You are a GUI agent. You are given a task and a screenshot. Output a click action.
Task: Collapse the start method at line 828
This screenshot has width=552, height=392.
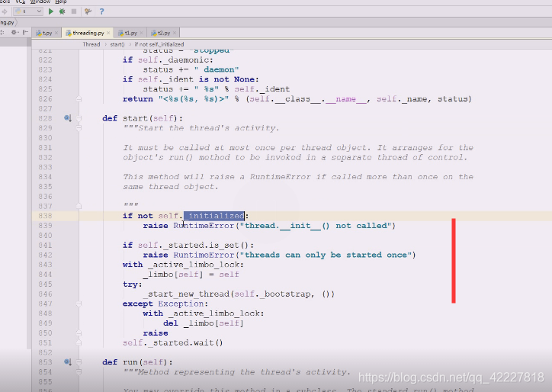(x=79, y=118)
